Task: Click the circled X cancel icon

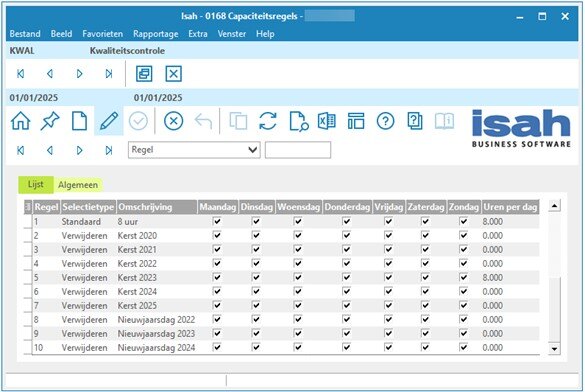Action: click(x=173, y=121)
